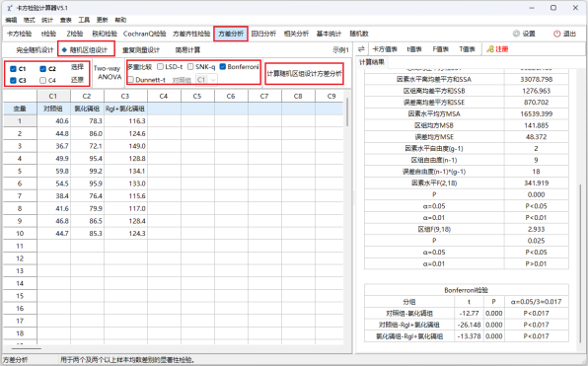Click the data grid horizontal scrollbar
The height and width of the screenshot is (366, 588).
coord(27,348)
